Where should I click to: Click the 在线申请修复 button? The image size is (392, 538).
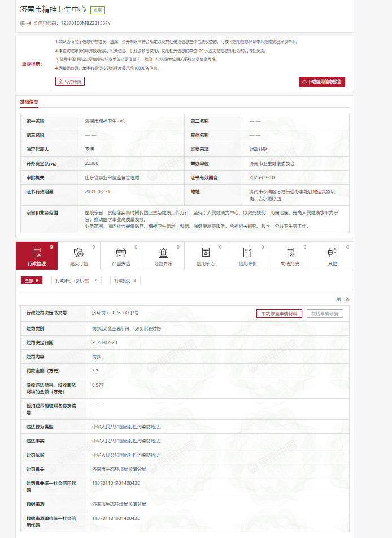click(x=325, y=314)
